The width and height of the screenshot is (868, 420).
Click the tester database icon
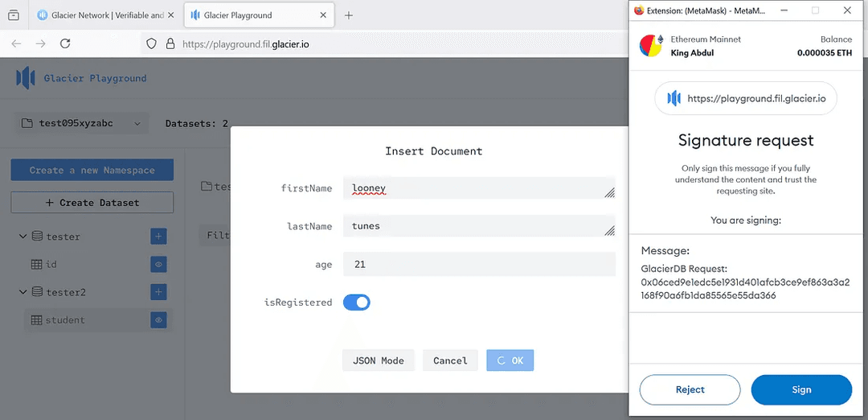point(37,237)
